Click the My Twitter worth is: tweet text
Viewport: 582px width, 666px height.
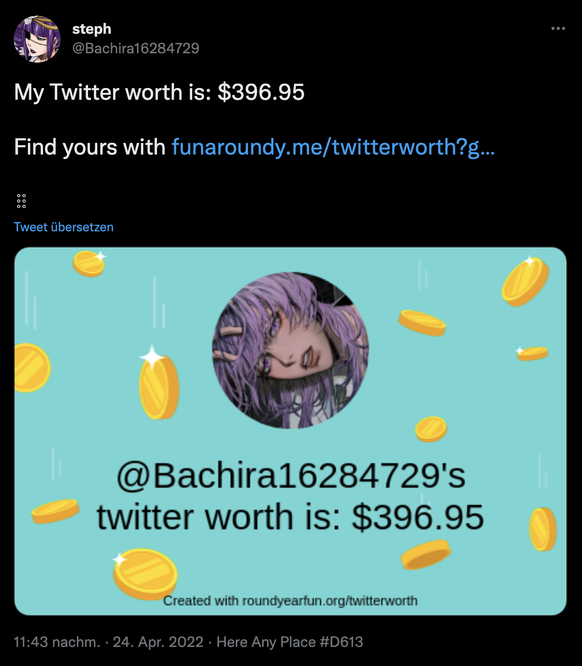point(113,92)
